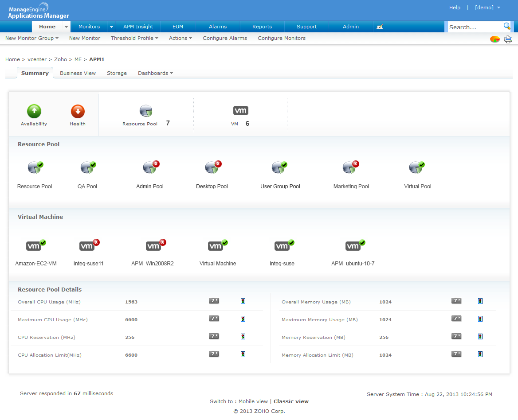518x420 pixels.
Task: Navigate to ME in the breadcrumb
Action: point(78,59)
